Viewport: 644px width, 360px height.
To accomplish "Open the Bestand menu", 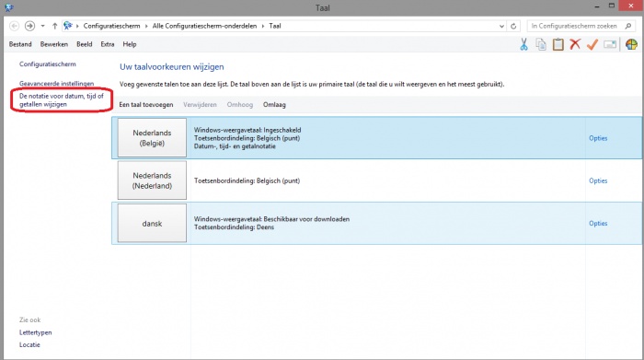I will [x=20, y=44].
